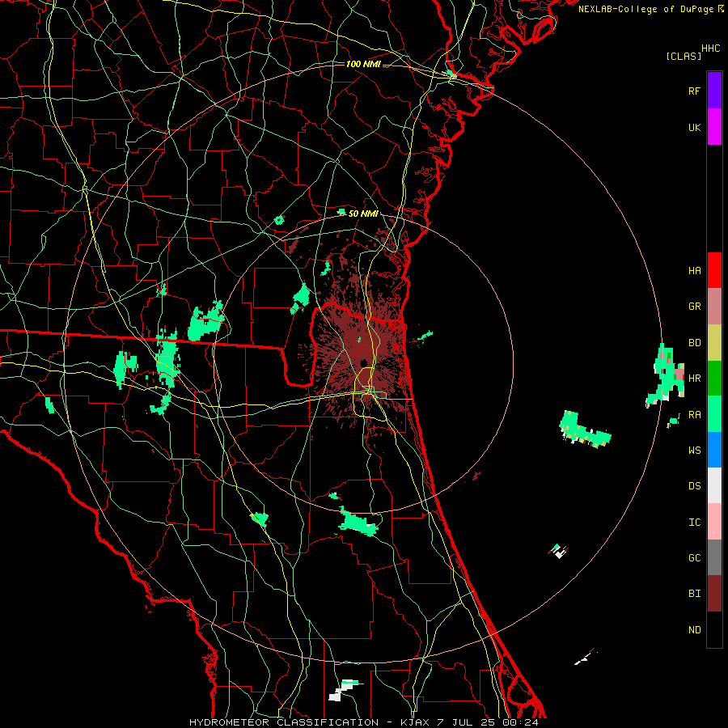
Task: Click the 7 JUL 25 date text
Action: coord(467,722)
